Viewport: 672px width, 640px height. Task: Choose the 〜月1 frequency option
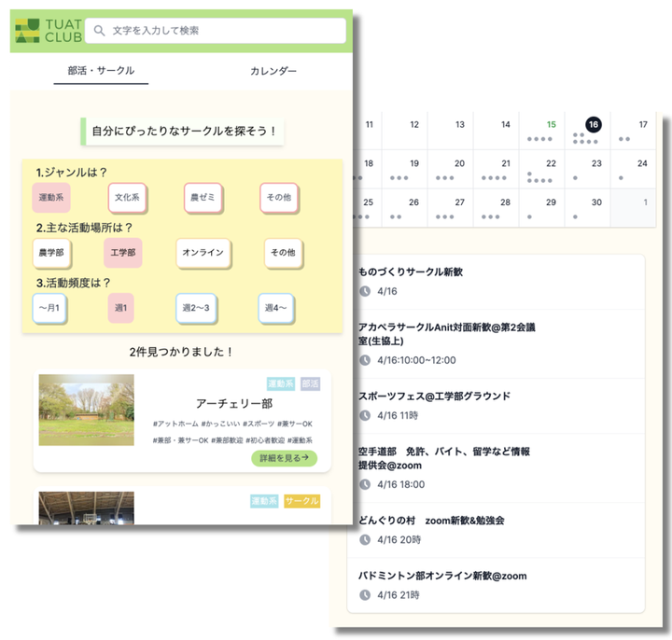[x=49, y=308]
